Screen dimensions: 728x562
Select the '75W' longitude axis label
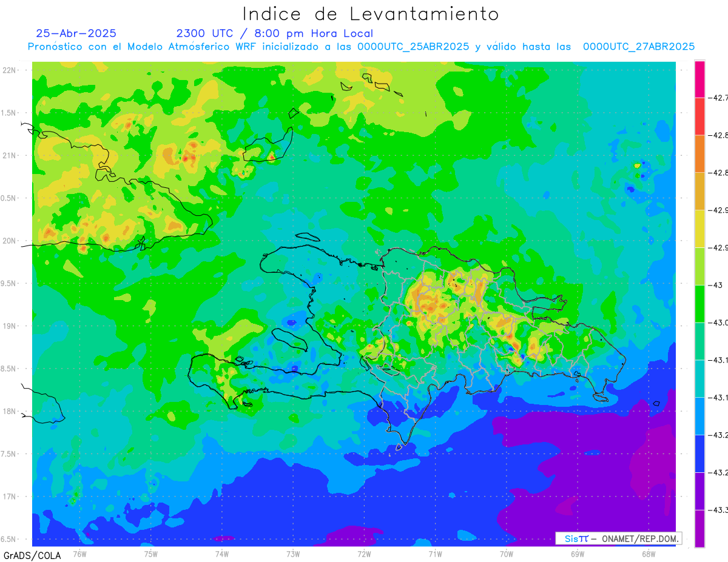[151, 554]
